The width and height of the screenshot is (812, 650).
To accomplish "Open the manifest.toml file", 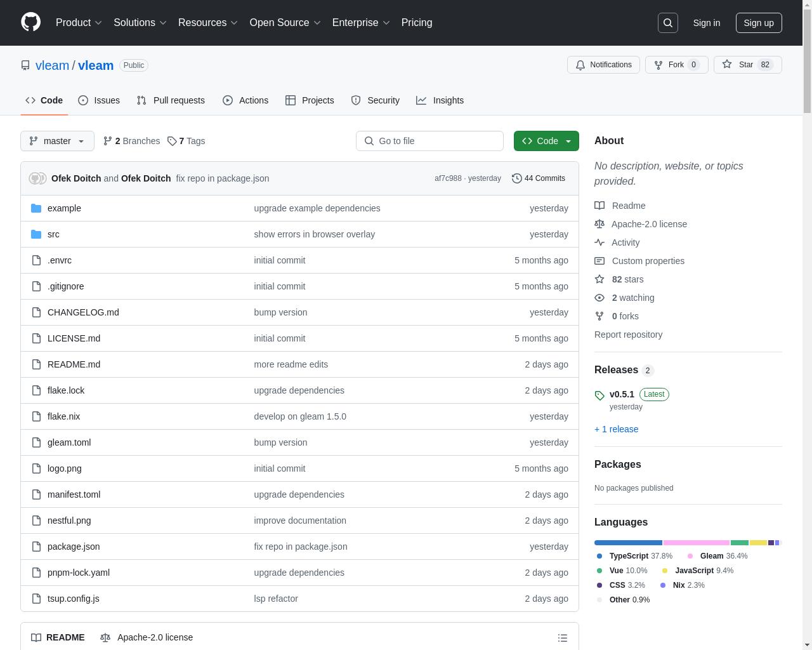I will coord(74,494).
